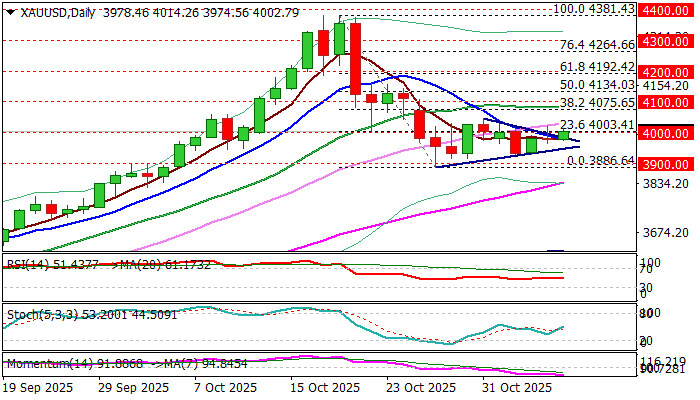This screenshot has height=400, width=700.
Task: Click the 31 Oct 2025 date marker
Action: (516, 388)
